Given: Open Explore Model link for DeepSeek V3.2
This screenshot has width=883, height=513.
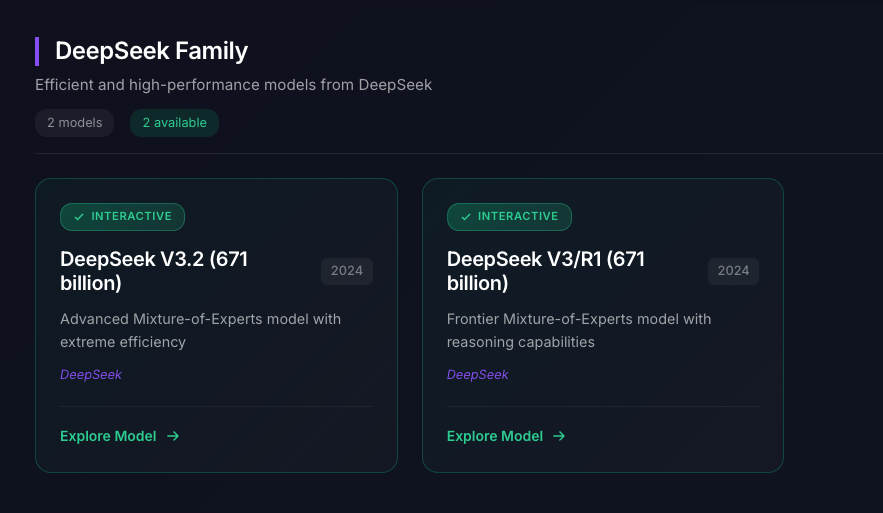Looking at the screenshot, I should pos(119,436).
